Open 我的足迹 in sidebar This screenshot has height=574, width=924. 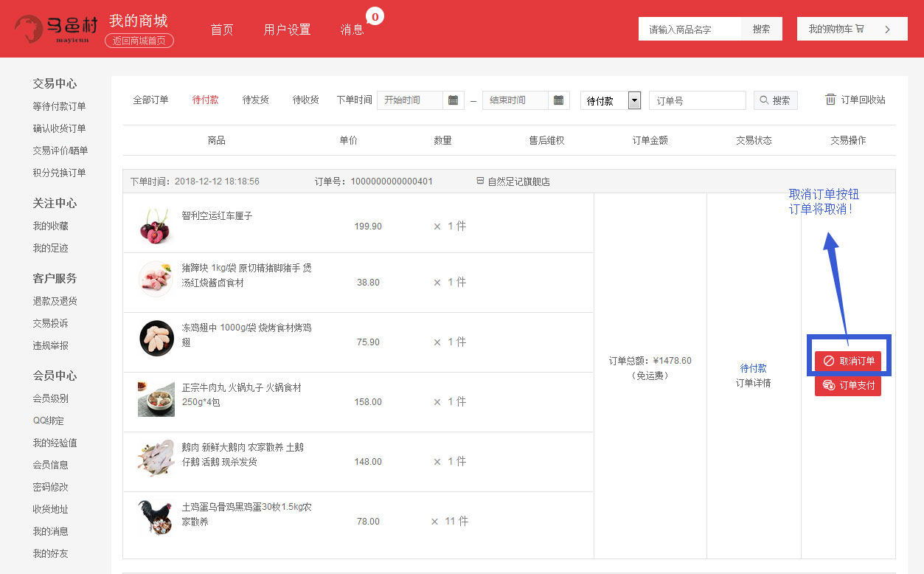51,248
